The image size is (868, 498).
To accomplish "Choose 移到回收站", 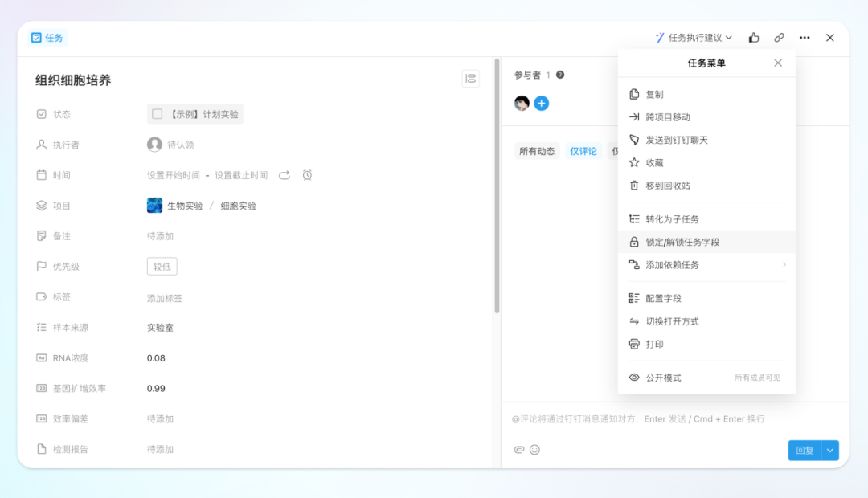I will 706,186.
